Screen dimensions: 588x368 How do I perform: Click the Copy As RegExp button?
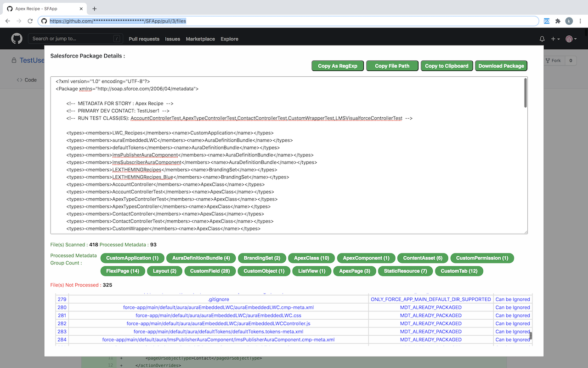338,65
